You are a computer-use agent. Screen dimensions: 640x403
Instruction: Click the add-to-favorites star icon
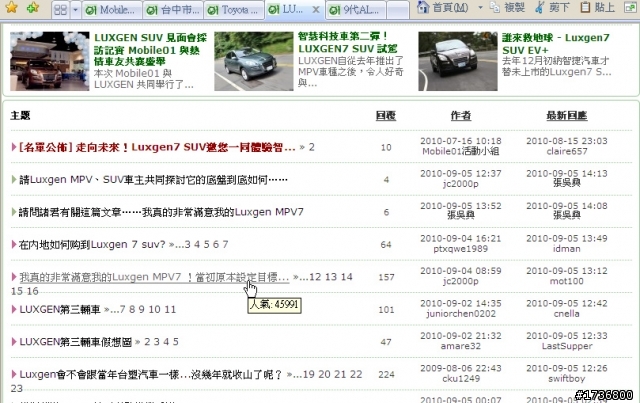(33, 7)
